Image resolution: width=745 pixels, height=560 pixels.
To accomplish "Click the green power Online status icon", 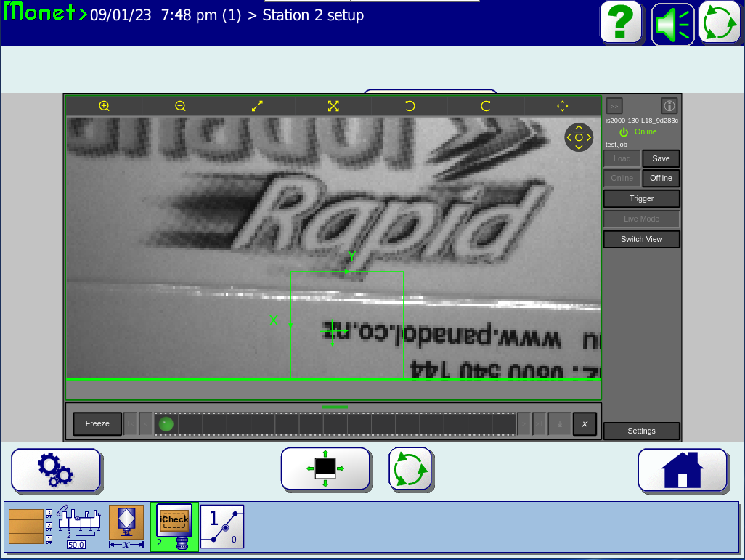I will coord(624,132).
